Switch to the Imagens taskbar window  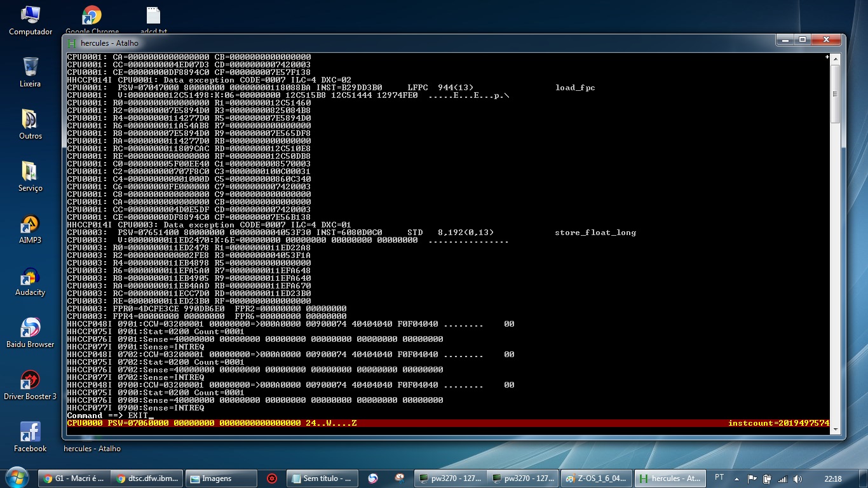(x=221, y=478)
